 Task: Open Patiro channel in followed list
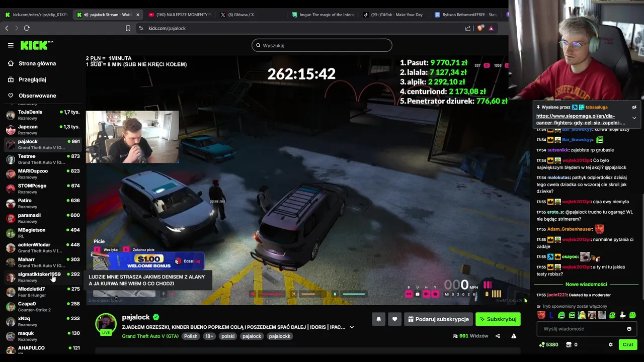tap(43, 203)
